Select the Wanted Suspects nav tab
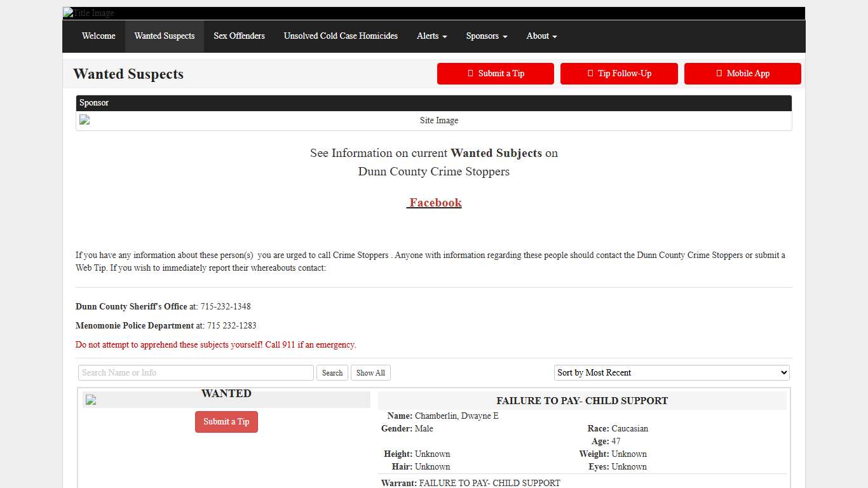The height and width of the screenshot is (488, 868). (165, 36)
